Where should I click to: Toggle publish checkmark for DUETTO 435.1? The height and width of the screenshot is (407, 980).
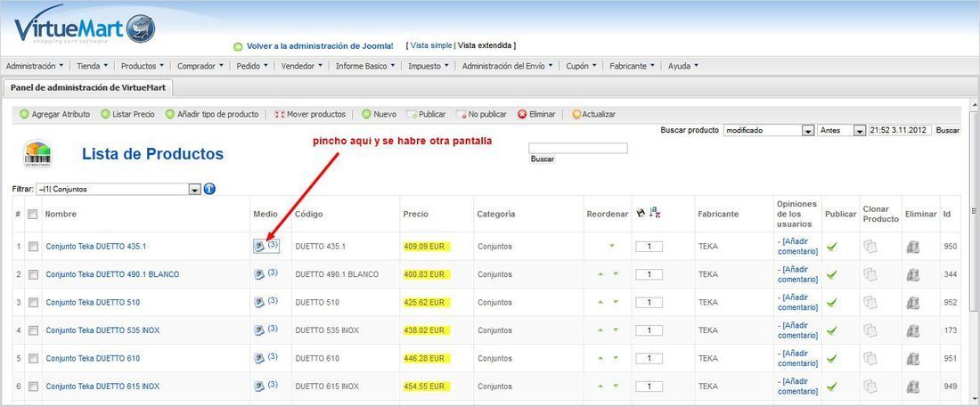pyautogui.click(x=831, y=247)
